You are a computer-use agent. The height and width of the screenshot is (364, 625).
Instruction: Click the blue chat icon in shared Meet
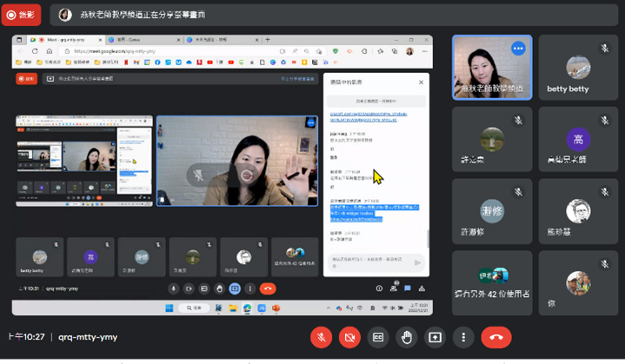pos(408,288)
